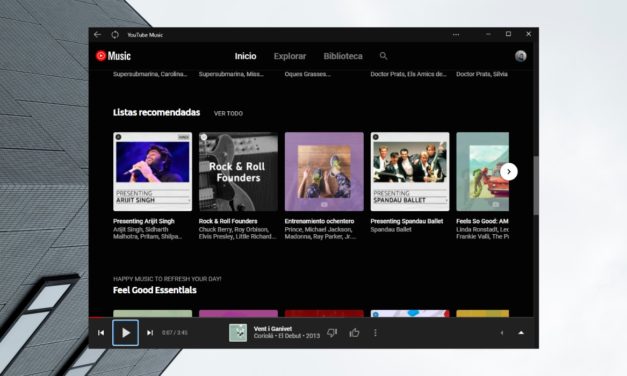Open Feels So Good playlist cover
The height and width of the screenshot is (376, 627).
point(483,172)
